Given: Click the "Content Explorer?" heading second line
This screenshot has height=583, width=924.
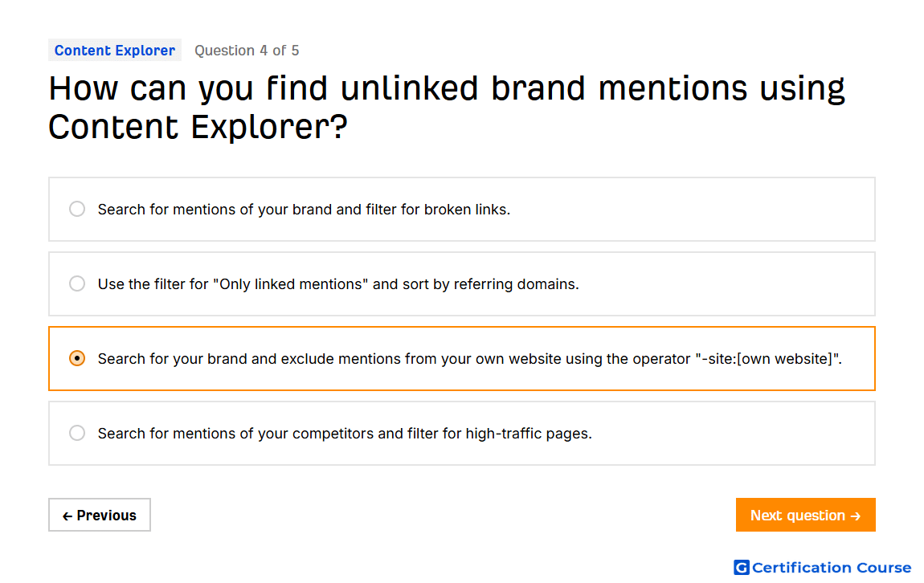Looking at the screenshot, I should pyautogui.click(x=198, y=127).
